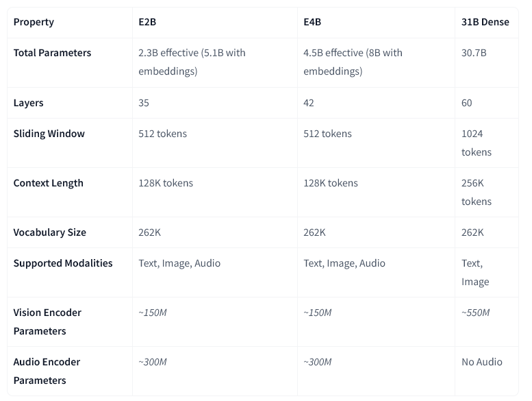Select the 256K tokens context length cell
Image resolution: width=532 pixels, height=401 pixels.
coord(476,192)
